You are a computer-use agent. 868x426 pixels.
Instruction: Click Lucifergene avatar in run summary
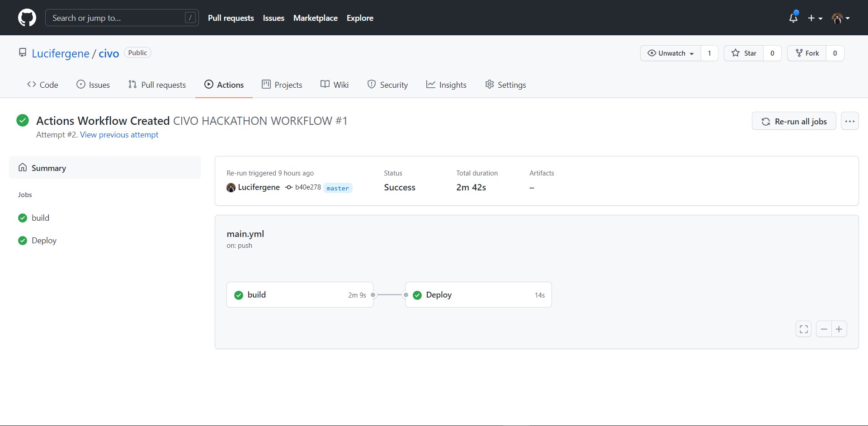click(x=231, y=188)
